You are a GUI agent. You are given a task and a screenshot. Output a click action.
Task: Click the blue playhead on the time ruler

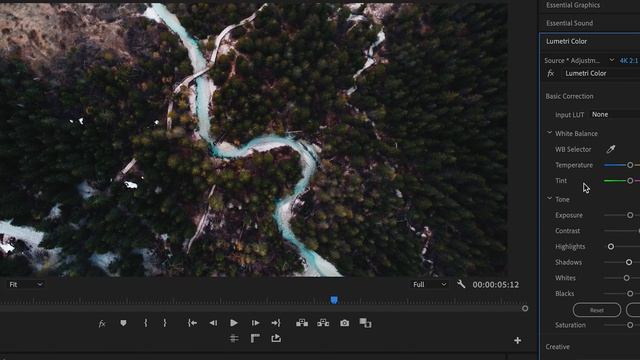334,300
